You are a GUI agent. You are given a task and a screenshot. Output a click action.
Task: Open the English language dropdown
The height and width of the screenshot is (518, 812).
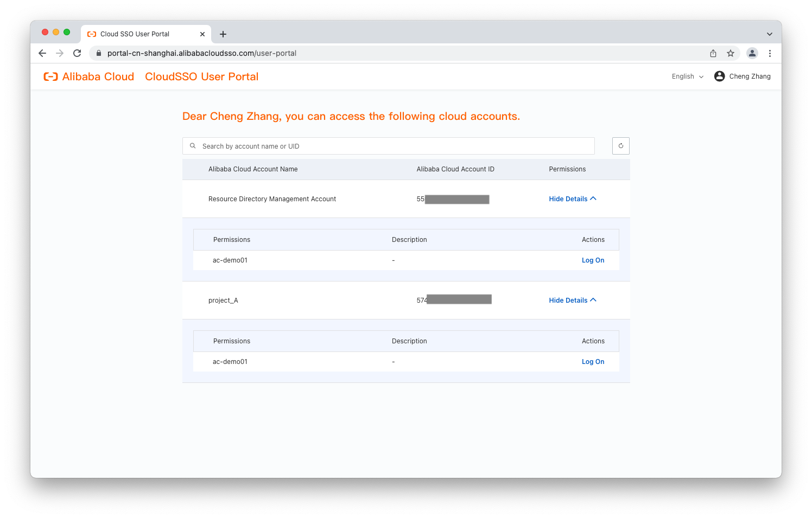coord(687,76)
